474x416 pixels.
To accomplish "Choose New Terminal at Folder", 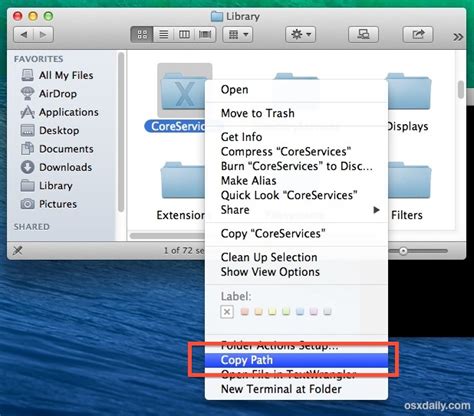I will (296, 389).
